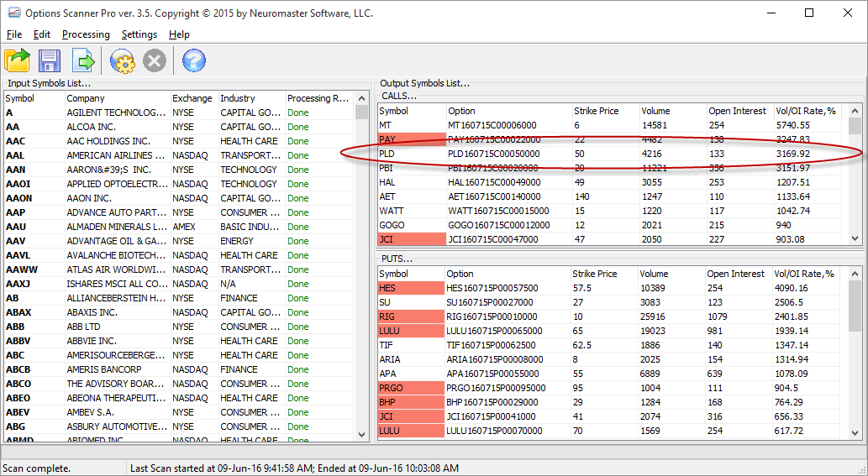Click the app icon in the title bar

pyautogui.click(x=13, y=13)
